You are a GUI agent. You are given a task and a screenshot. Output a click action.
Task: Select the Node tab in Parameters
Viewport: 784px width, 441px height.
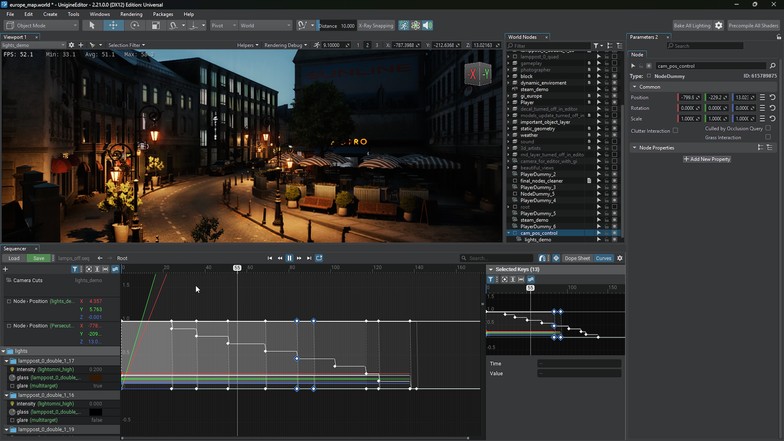(637, 54)
